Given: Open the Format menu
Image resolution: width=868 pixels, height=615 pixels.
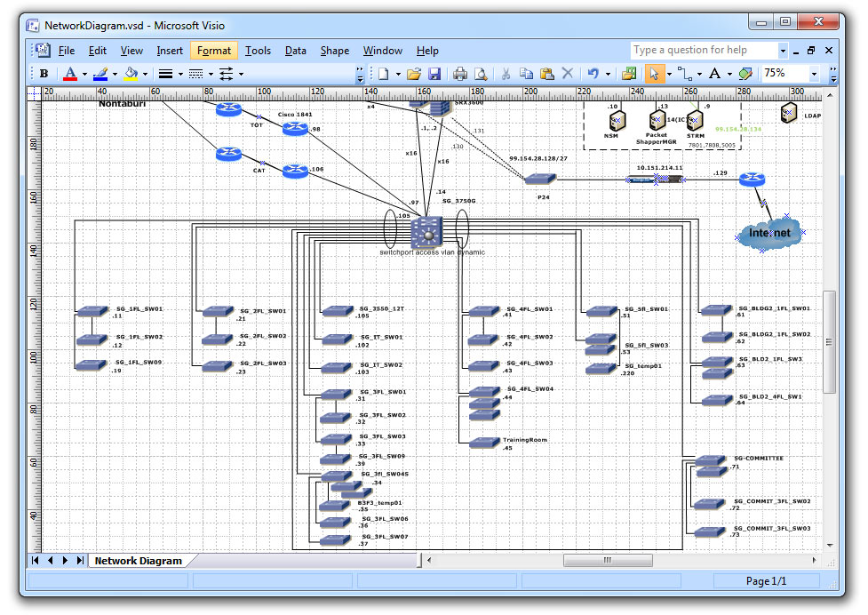Looking at the screenshot, I should pyautogui.click(x=214, y=51).
